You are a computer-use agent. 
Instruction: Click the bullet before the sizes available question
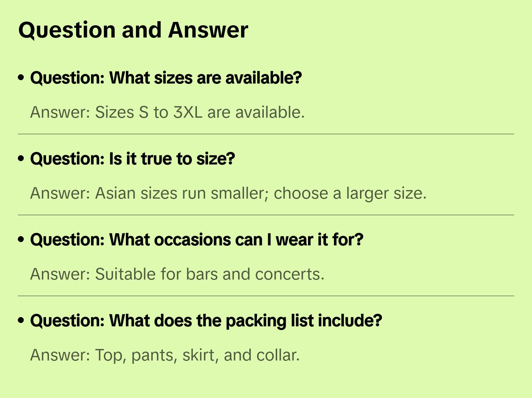(x=21, y=78)
